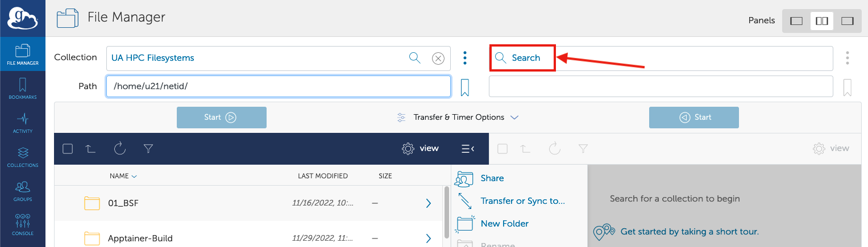This screenshot has width=868, height=247.
Task: Click magnifier icon in UA HPC collection field
Action: point(415,57)
